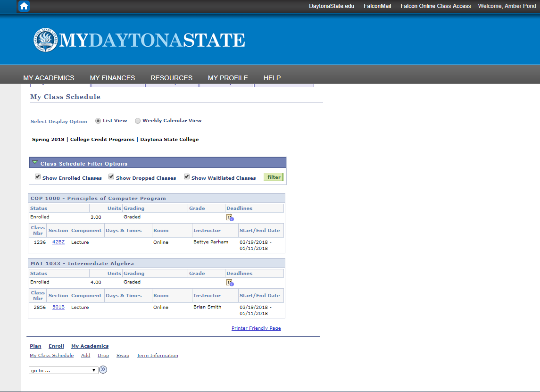Image resolution: width=540 pixels, height=392 pixels.
Task: Open RESOURCES menu
Action: 172,78
